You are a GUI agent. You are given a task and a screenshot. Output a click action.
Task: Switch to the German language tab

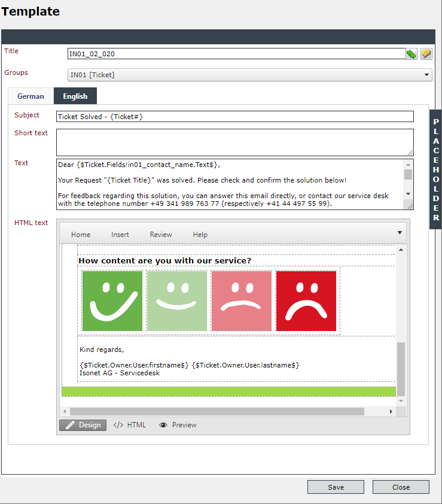(x=31, y=96)
